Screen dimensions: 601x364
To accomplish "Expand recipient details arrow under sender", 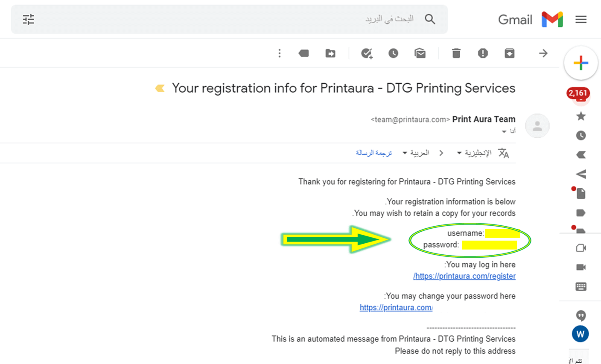I will 504,132.
